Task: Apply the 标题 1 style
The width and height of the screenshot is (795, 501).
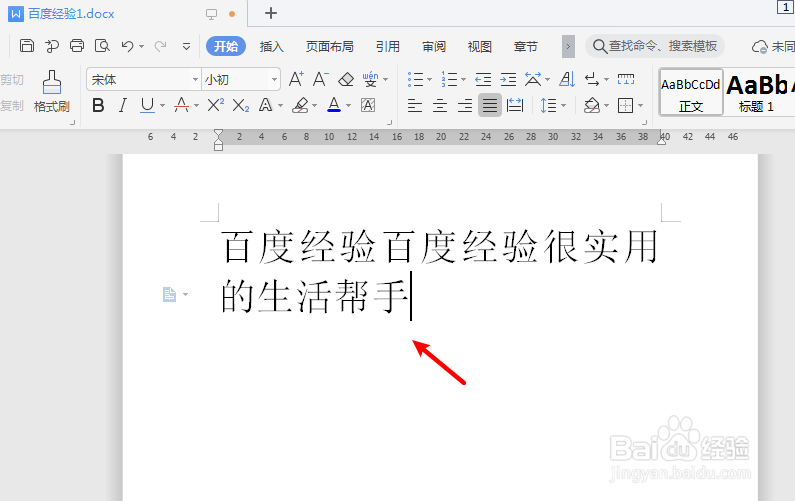Action: click(756, 92)
